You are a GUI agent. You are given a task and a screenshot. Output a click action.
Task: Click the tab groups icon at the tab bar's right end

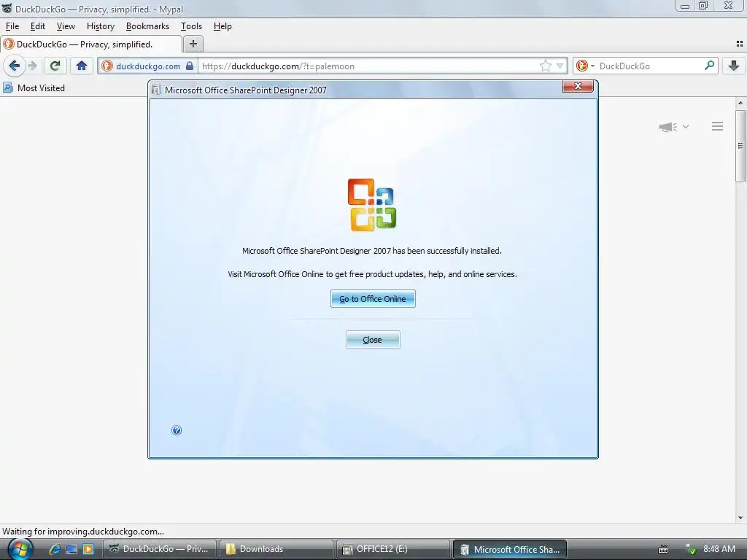(740, 44)
